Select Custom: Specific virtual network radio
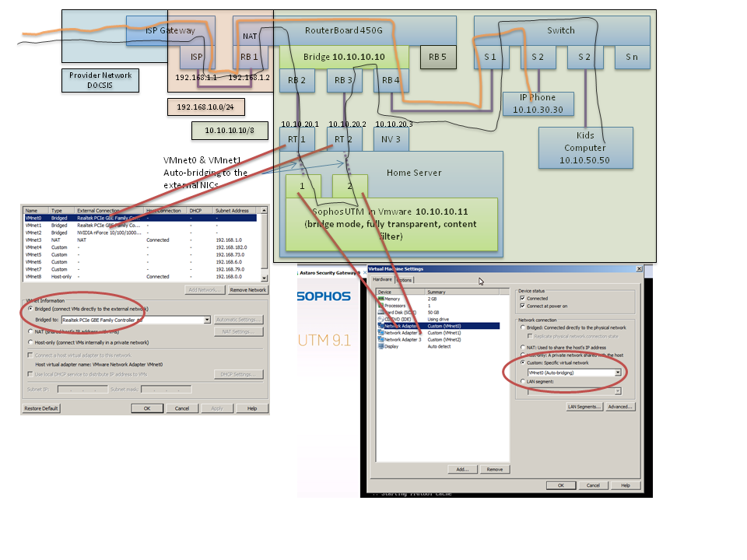Viewport: 747px width, 560px height. click(x=523, y=362)
